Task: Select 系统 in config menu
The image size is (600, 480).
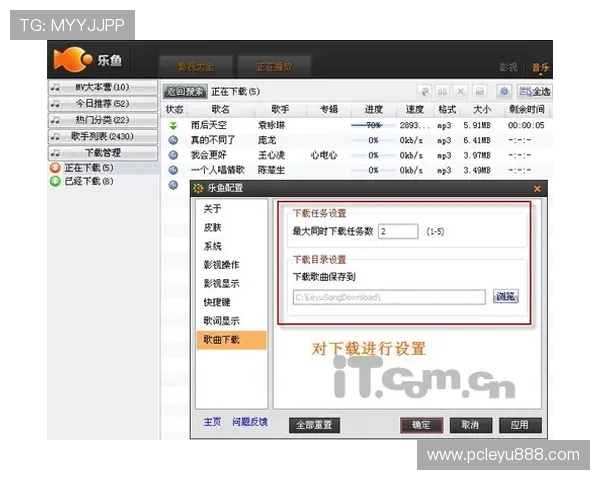Action: pyautogui.click(x=212, y=246)
